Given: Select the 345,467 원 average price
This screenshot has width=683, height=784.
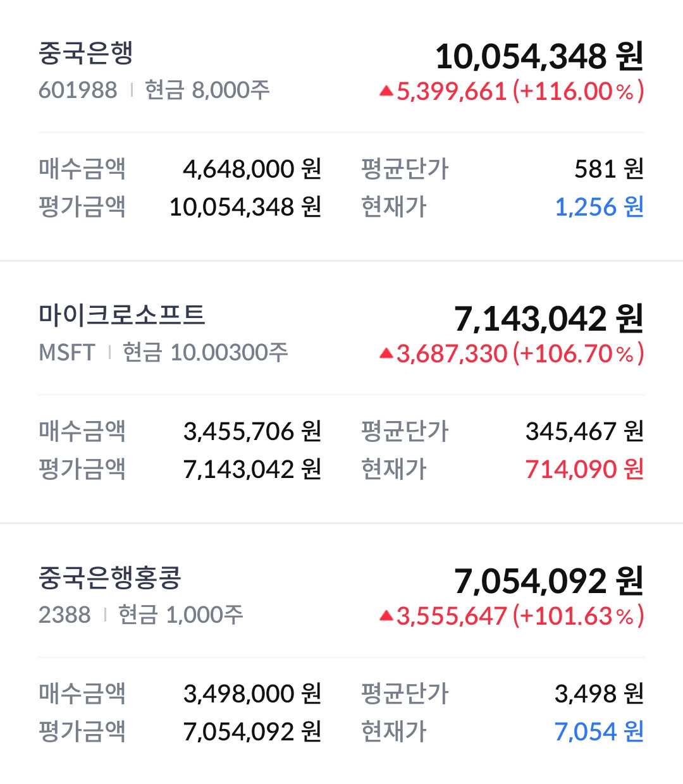Looking at the screenshot, I should pos(584,431).
